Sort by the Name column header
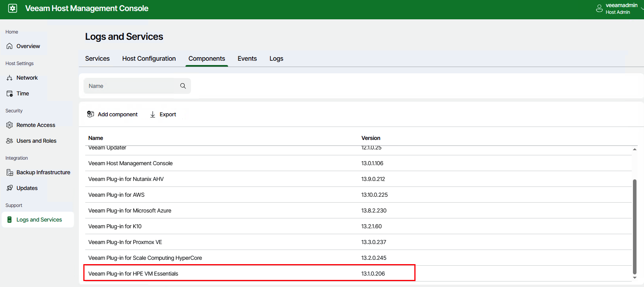Viewport: 644px width, 287px height. (x=95, y=138)
